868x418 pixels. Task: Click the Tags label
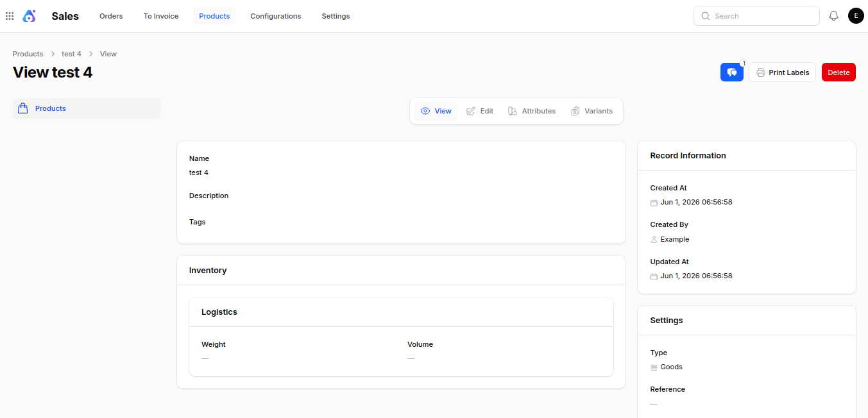click(198, 222)
